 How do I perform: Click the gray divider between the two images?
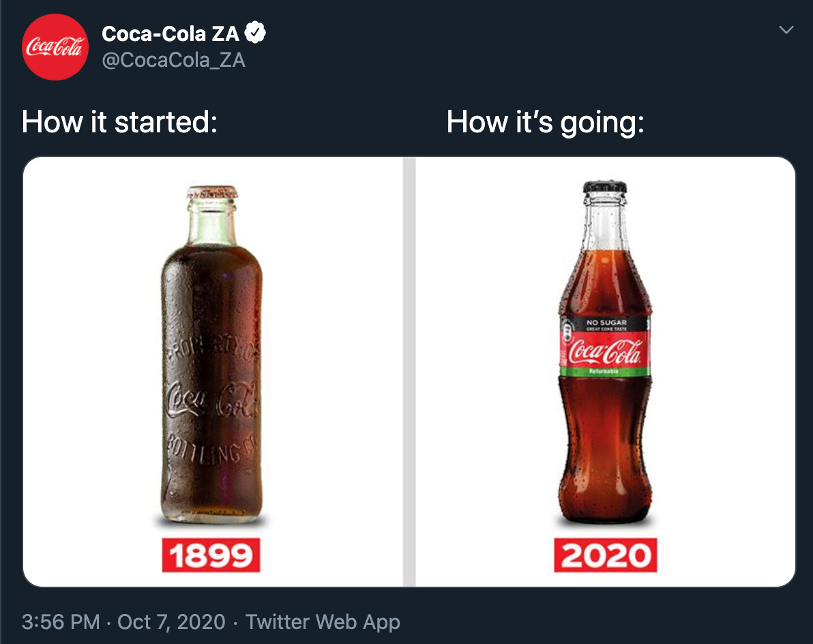point(409,372)
